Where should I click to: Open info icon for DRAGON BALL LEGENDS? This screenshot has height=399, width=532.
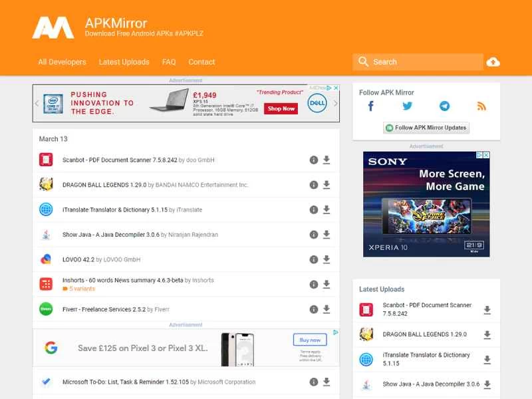coord(313,185)
